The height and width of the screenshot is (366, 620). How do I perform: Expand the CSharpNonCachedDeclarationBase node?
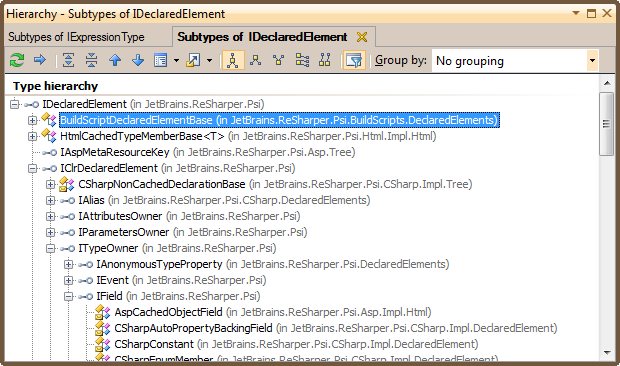coord(50,184)
